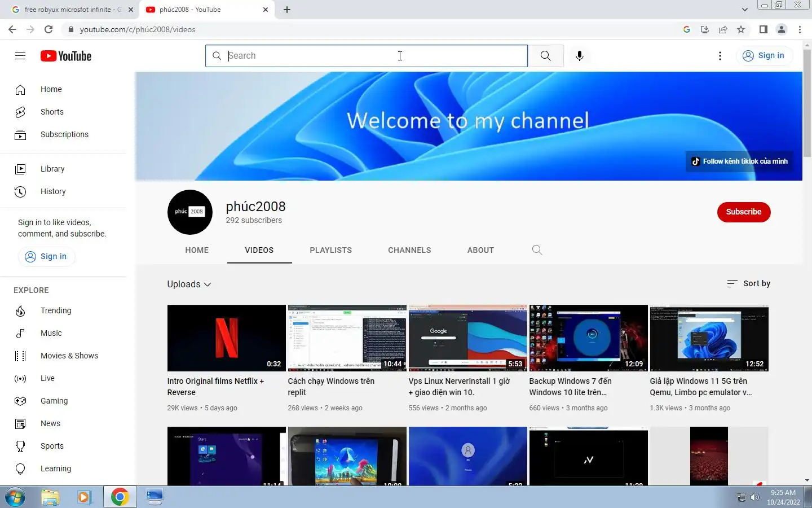
Task: Open Intro Original films Netflix video title
Action: point(215,387)
